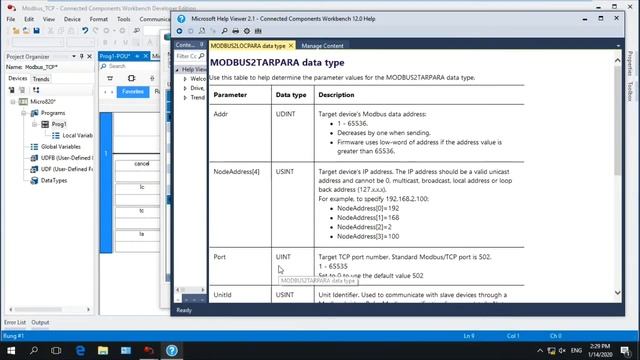Click Undo arrow in Workbench toolbar
Image resolution: width=640 pixels, height=360 pixels.
pyautogui.click(x=85, y=31)
